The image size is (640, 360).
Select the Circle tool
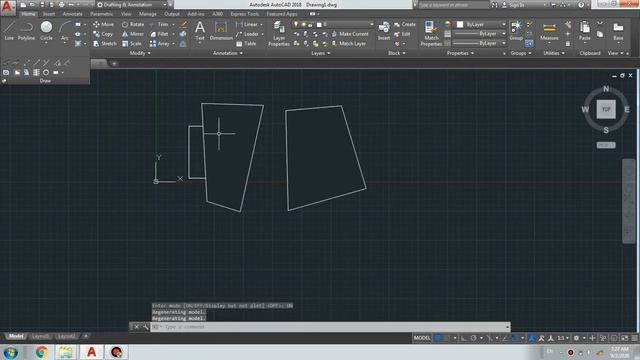46,31
